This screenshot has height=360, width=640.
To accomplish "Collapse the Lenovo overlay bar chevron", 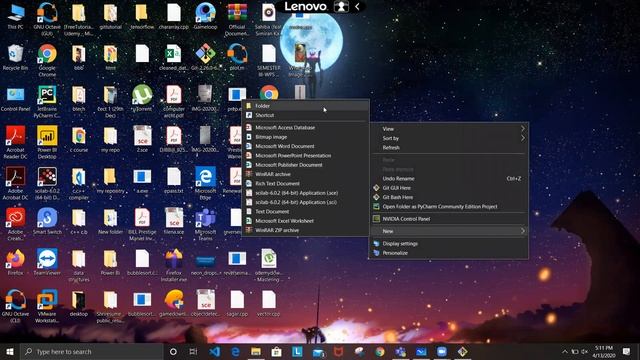I will coord(357,6).
